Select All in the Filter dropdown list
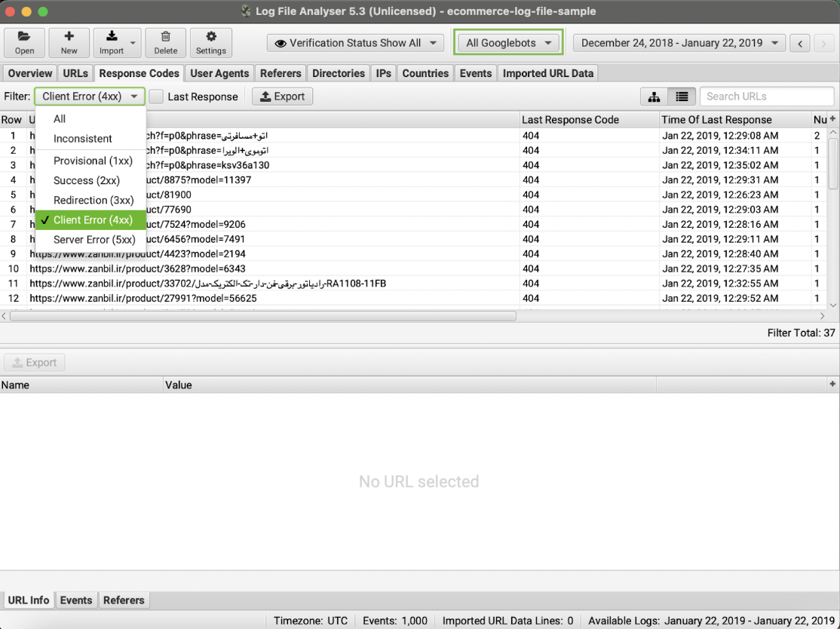Image resolution: width=840 pixels, height=629 pixels. [x=58, y=118]
